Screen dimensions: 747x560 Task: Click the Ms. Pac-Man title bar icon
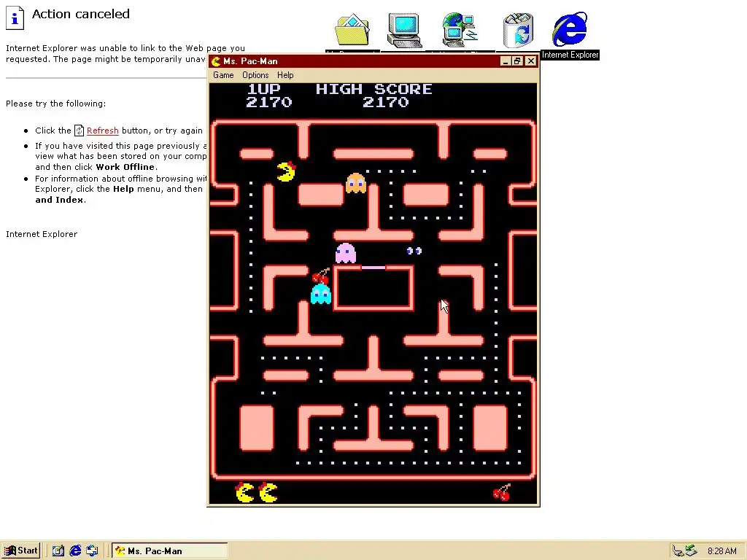pyautogui.click(x=216, y=61)
